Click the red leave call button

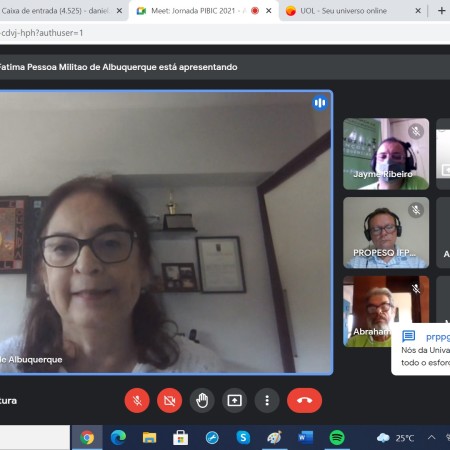pos(304,400)
